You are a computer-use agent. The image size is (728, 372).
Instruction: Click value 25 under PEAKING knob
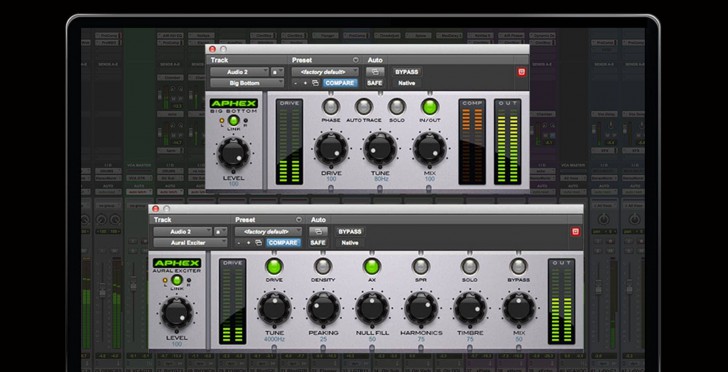[x=323, y=339]
